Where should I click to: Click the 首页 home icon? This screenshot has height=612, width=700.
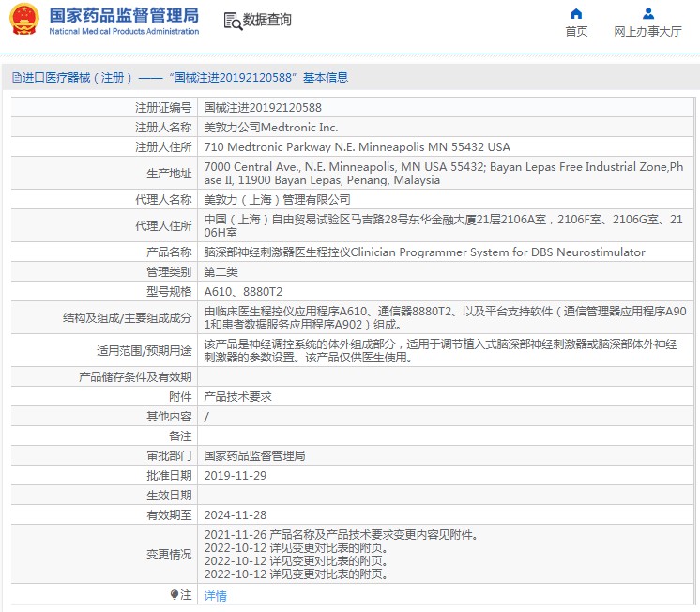click(x=576, y=14)
